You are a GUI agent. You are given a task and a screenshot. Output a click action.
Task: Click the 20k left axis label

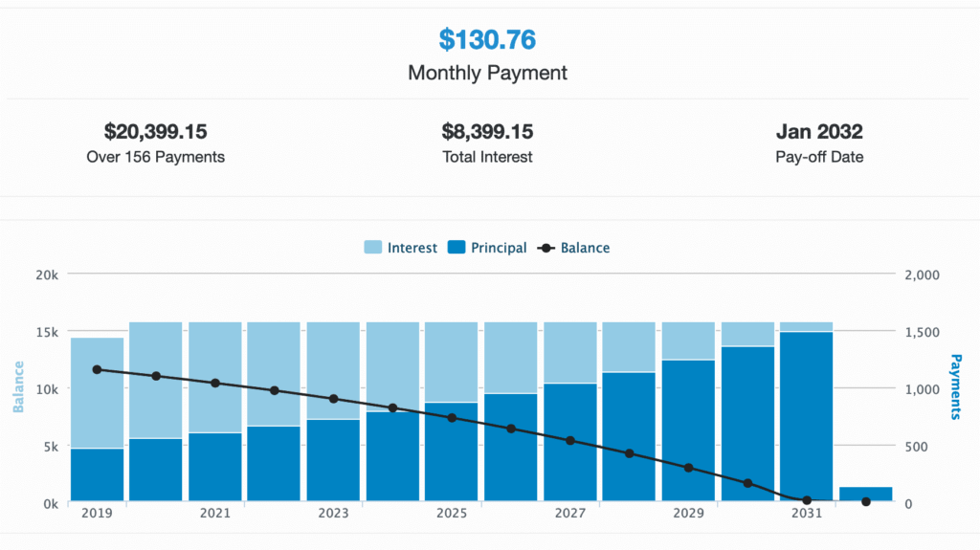coord(47,275)
